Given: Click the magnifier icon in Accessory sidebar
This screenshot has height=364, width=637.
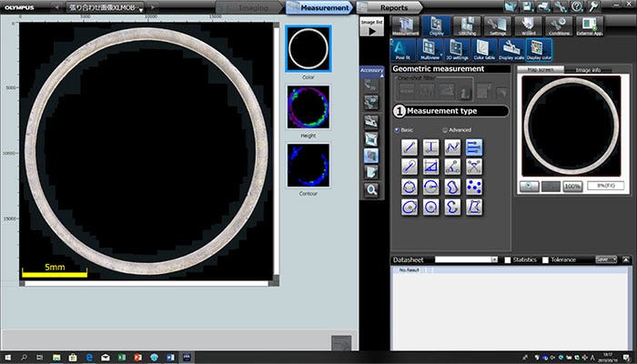Looking at the screenshot, I should (x=371, y=190).
